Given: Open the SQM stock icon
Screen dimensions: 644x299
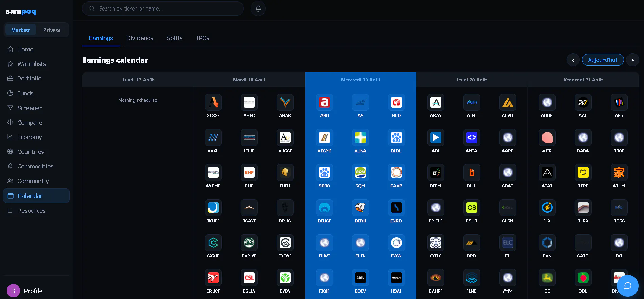Looking at the screenshot, I should (361, 172).
